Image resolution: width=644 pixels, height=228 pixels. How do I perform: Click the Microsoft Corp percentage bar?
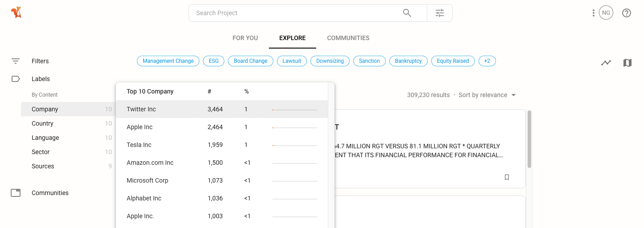pos(295,181)
